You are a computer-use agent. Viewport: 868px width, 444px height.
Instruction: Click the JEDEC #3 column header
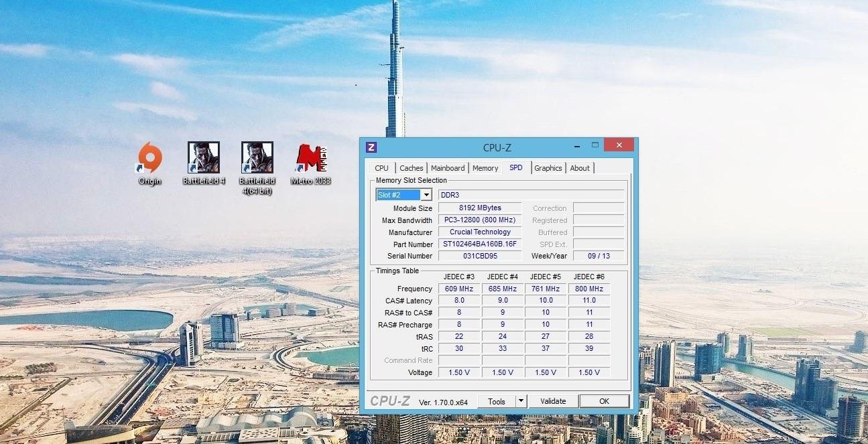click(x=459, y=277)
